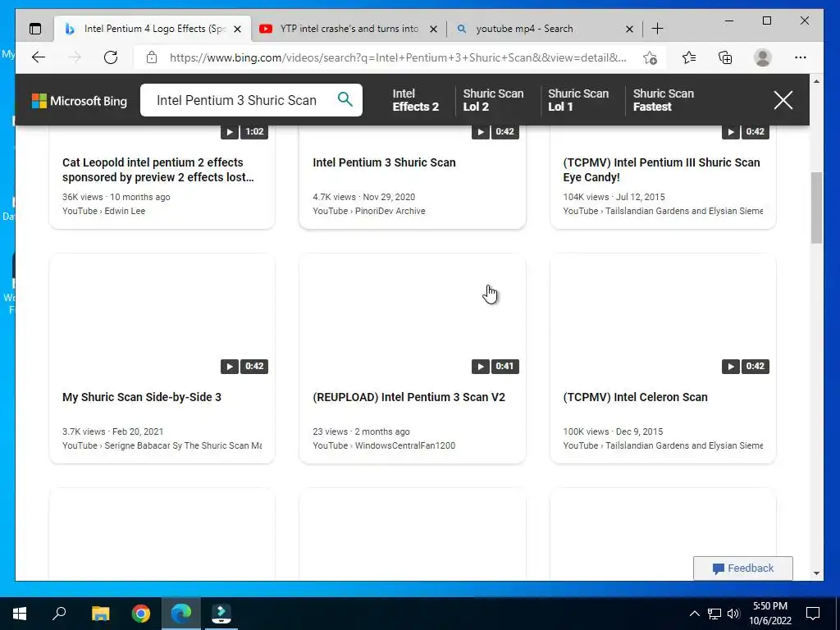Switch to Intel Pentium 4 Logo Effects tab
This screenshot has width=840, height=630.
tap(153, 29)
